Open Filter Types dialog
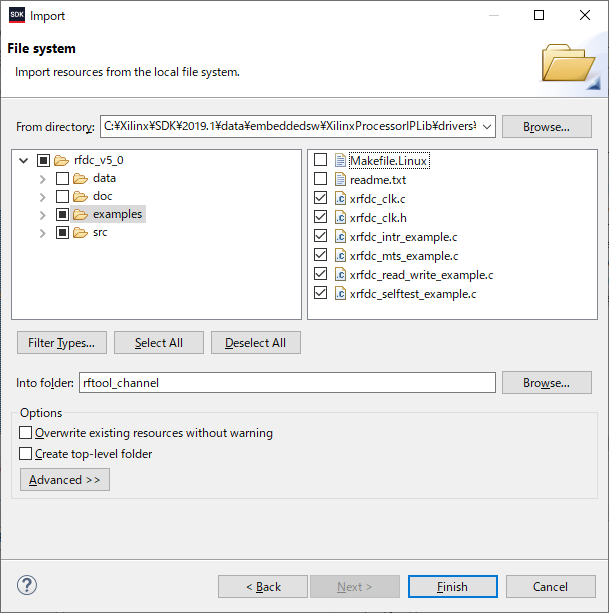609x613 pixels. point(62,343)
